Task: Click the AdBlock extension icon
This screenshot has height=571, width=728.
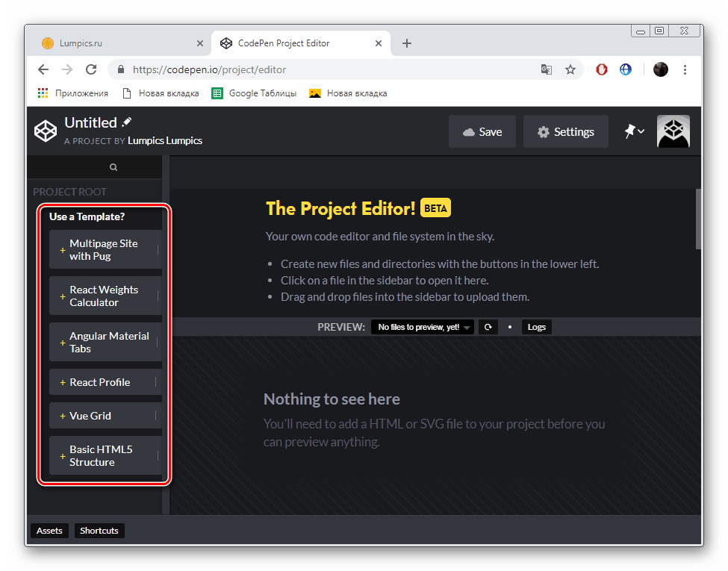Action: [x=601, y=69]
